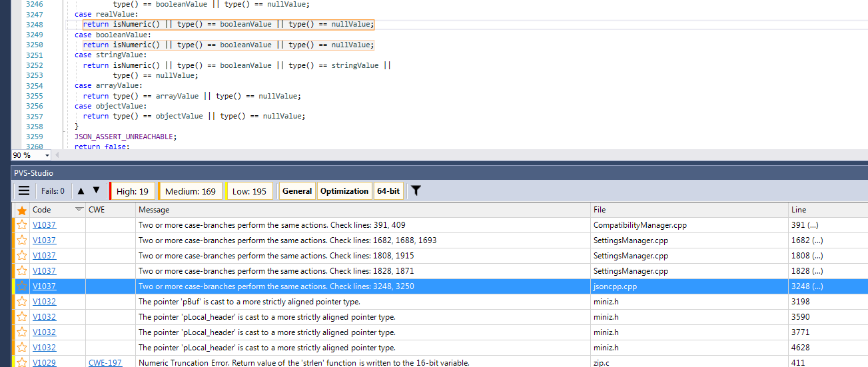Click 'case arrayValue:' code line
Viewport: 868px width, 367px height.
109,86
